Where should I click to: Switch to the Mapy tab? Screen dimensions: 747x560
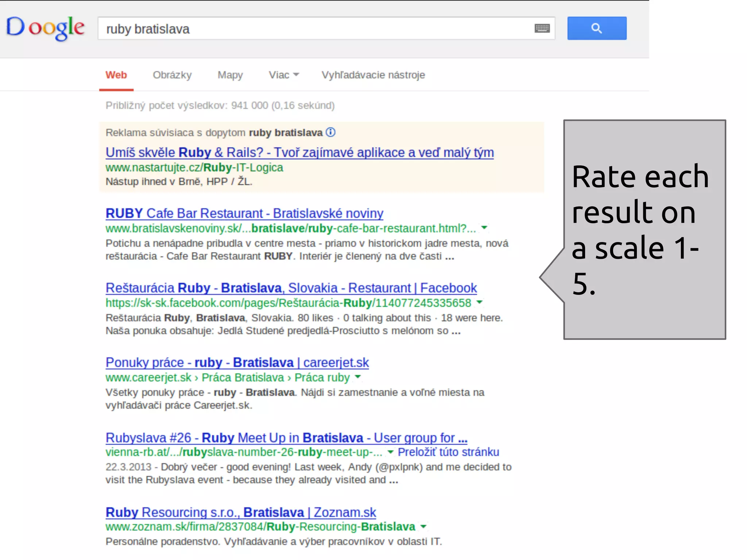(230, 75)
